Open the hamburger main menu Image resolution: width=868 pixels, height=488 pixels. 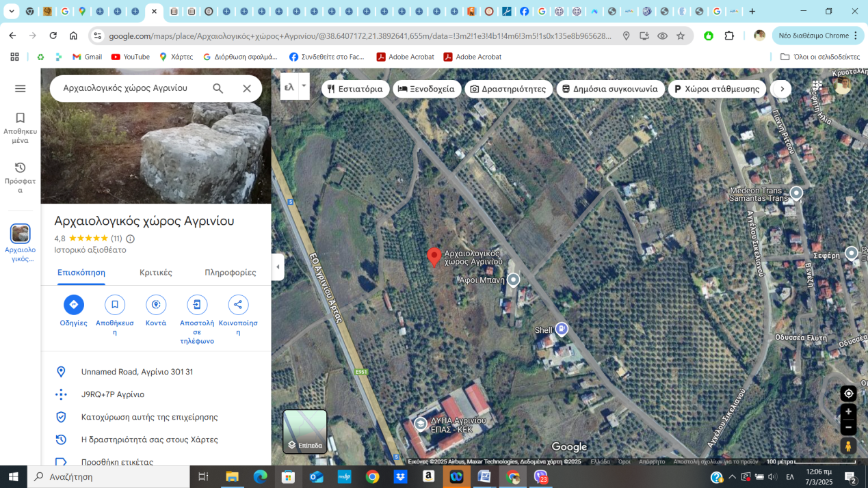tap(21, 88)
